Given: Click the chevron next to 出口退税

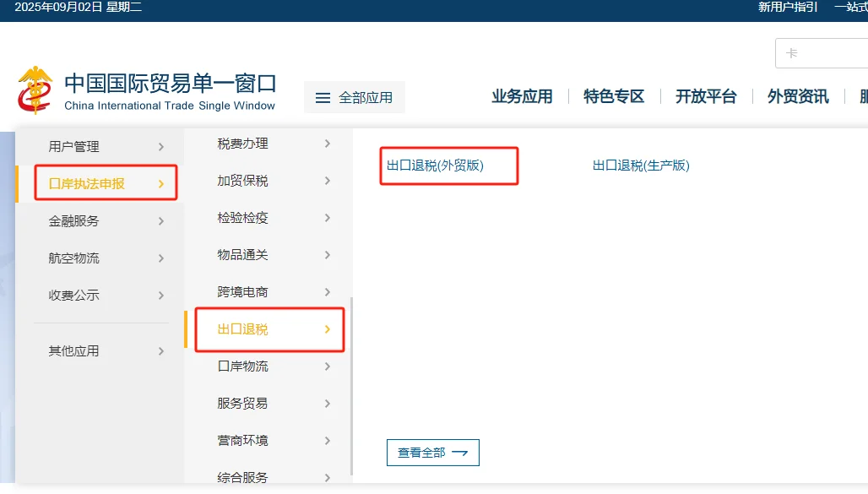Looking at the screenshot, I should click(328, 329).
